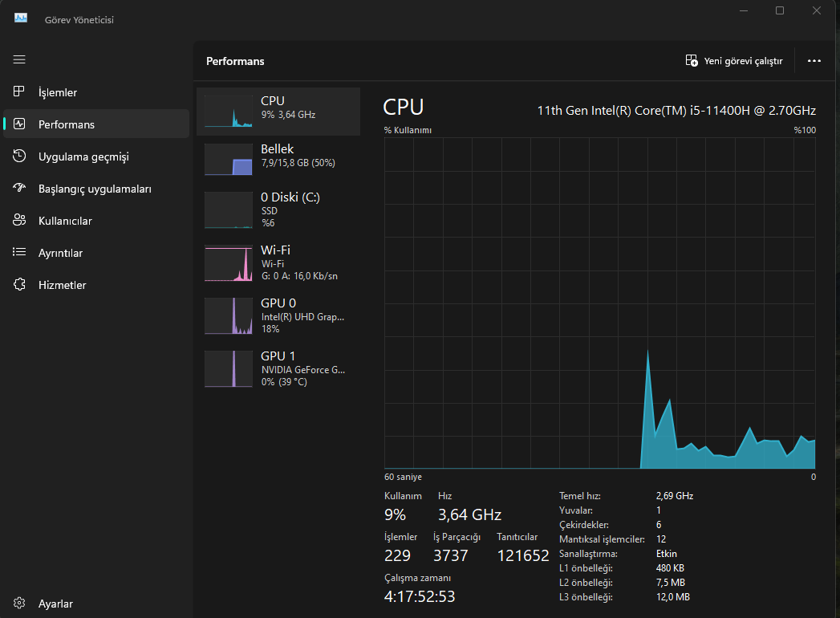840x618 pixels.
Task: Open Ayrıntılar page
Action: click(x=96, y=253)
